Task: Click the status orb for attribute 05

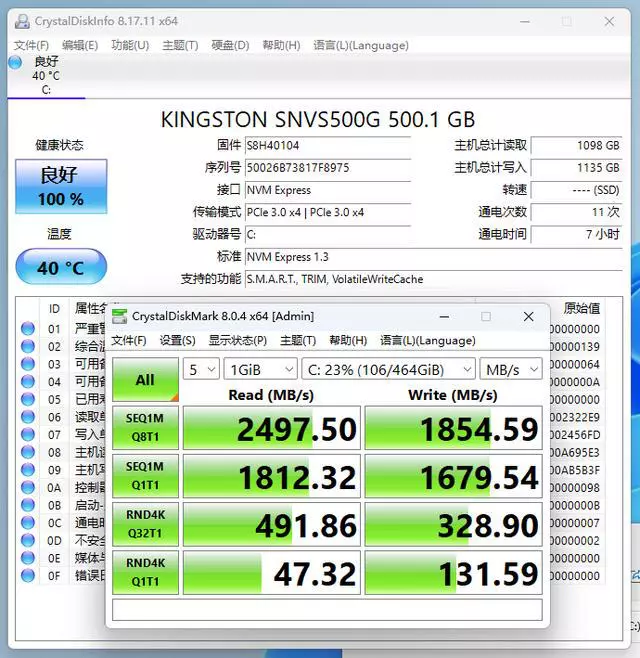Action: coord(28,399)
